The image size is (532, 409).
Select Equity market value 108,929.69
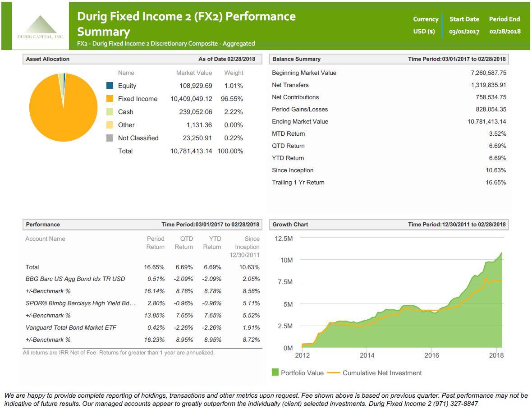(196, 86)
